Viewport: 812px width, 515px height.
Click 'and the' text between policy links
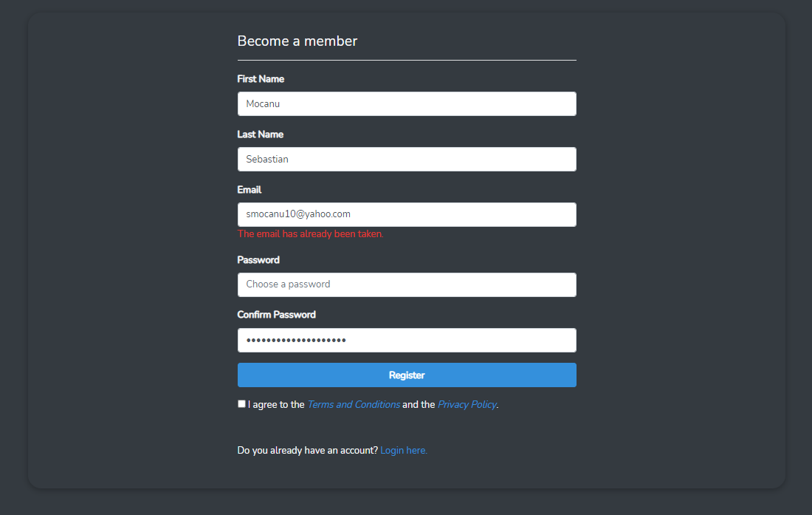pos(419,404)
